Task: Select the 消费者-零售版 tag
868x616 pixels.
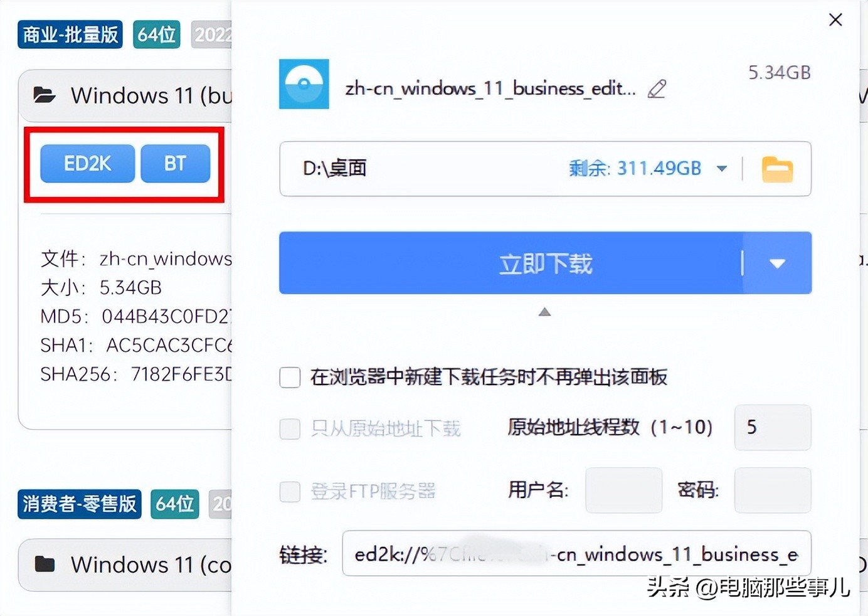Action: pos(80,504)
